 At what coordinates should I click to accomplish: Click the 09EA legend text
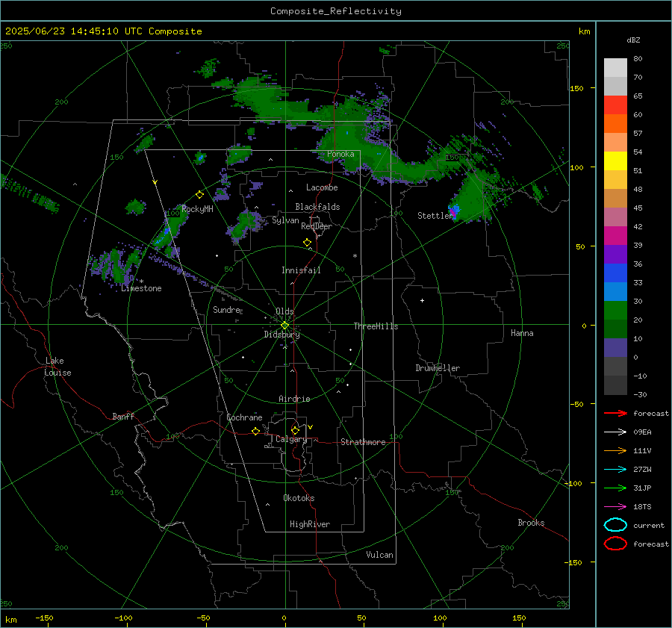tap(642, 432)
